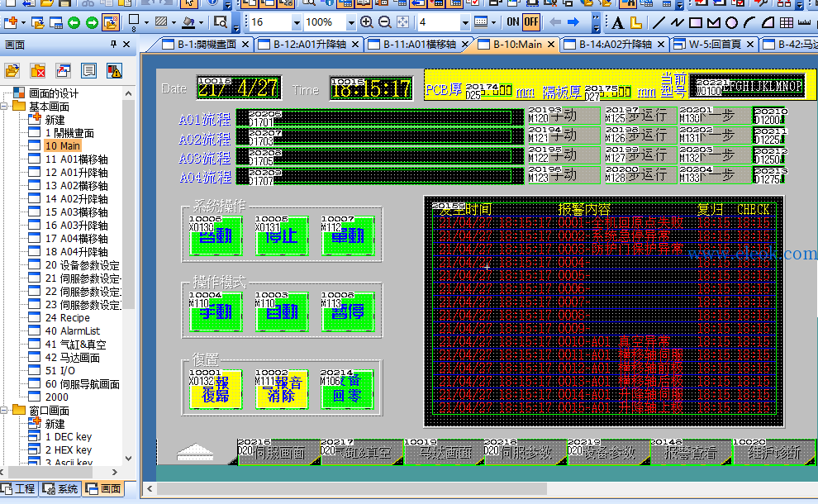Toggle the comment list icon in the panel
This screenshot has width=818, height=504.
tap(88, 70)
